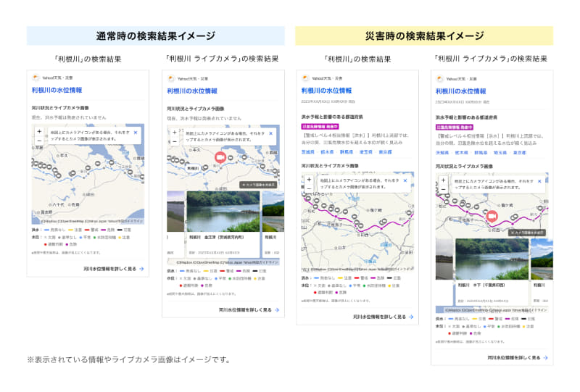Follow 河川水位情報を詳しく見る in normal-time ライブカメラ result
The image size is (580, 392).
(249, 310)
